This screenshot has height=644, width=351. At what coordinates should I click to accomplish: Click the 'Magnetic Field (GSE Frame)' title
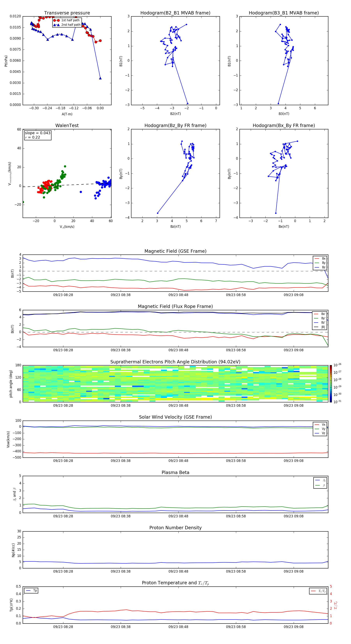click(x=175, y=251)
